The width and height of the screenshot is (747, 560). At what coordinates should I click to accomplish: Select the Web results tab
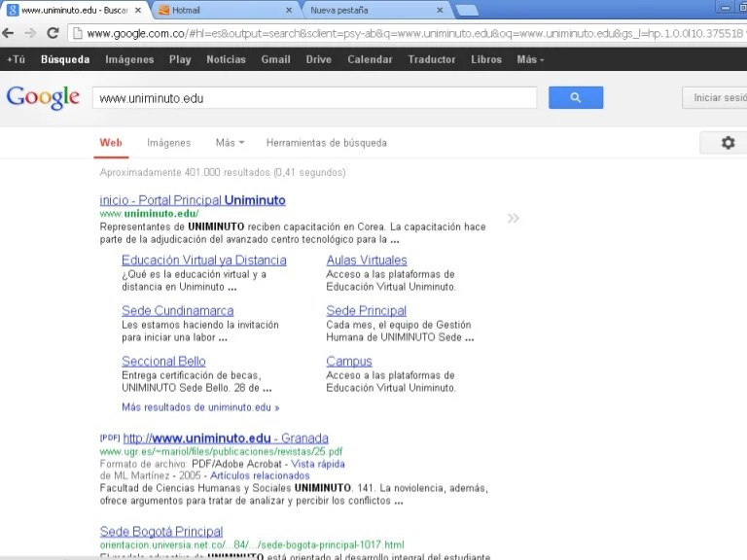(111, 143)
